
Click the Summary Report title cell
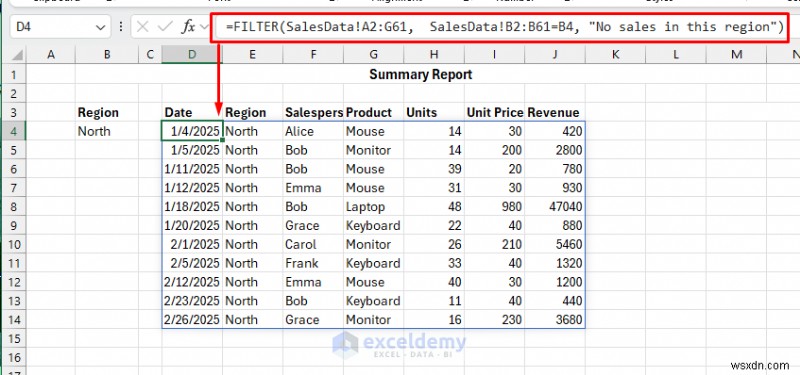[420, 74]
